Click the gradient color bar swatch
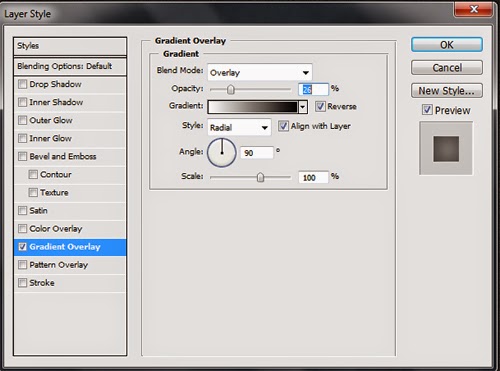The width and height of the screenshot is (500, 371). pyautogui.click(x=253, y=107)
